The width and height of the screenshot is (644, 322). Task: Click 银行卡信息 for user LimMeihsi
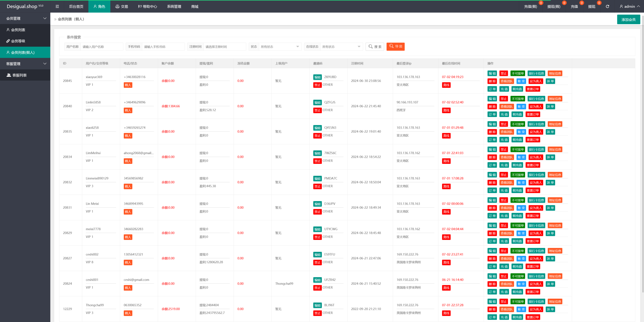click(x=536, y=150)
